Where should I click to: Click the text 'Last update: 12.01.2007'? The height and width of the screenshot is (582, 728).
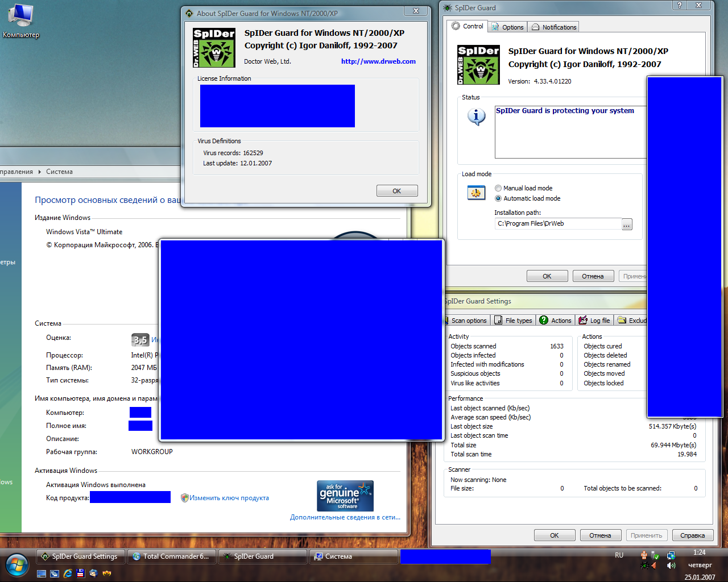(x=238, y=163)
